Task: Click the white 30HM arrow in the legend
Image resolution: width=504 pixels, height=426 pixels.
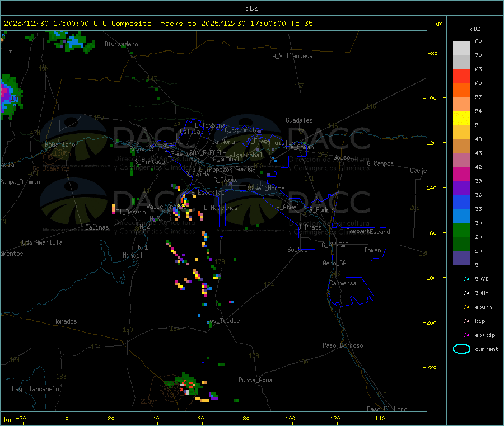Action: point(461,293)
